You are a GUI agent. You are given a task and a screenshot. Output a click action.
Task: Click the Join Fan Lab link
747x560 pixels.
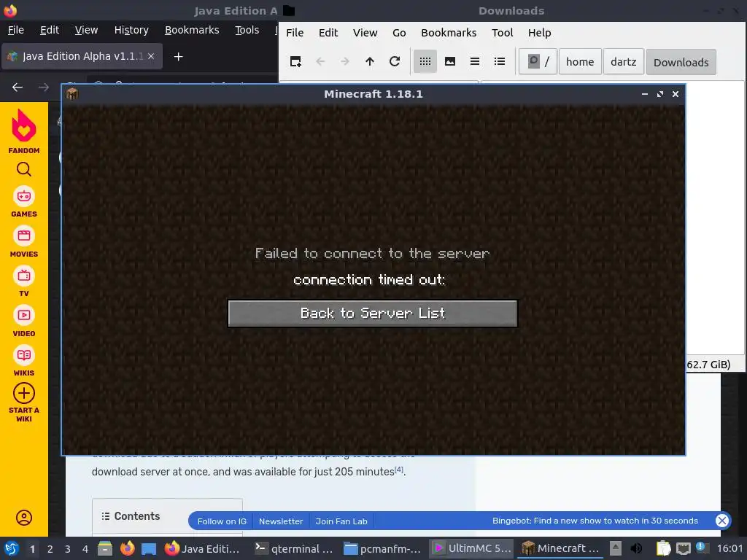(x=341, y=521)
